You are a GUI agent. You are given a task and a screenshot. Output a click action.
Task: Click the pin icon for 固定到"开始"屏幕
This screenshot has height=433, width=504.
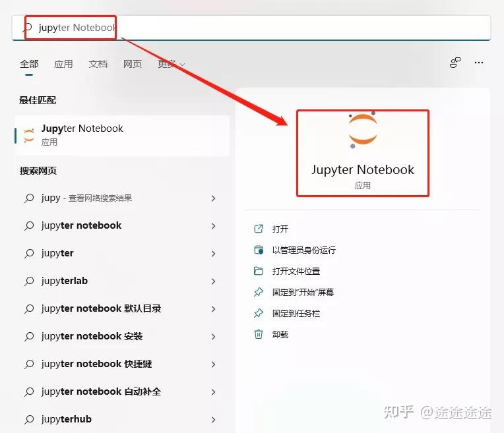click(x=259, y=292)
